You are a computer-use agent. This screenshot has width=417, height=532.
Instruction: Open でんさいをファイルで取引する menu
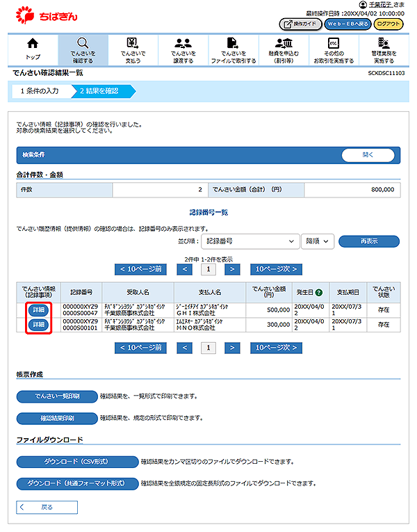pos(234,50)
